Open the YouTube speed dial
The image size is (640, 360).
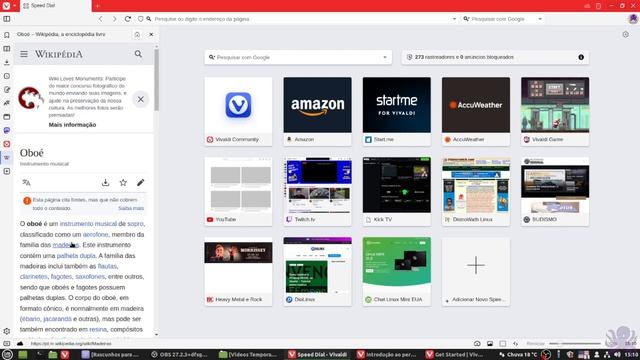click(x=238, y=191)
